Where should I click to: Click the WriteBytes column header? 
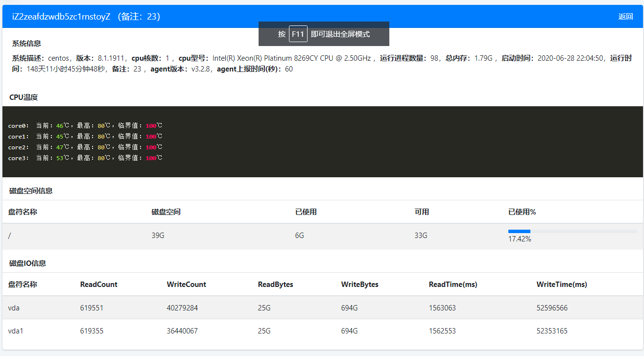click(359, 285)
